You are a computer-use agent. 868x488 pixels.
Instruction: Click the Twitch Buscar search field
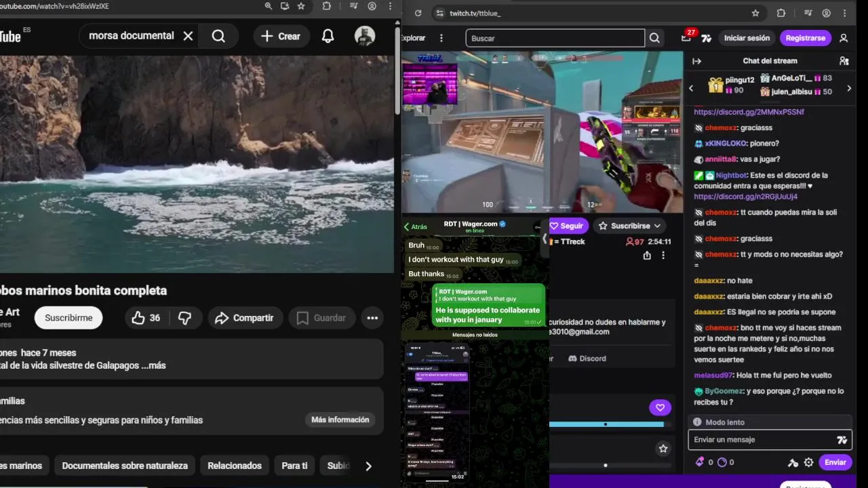[x=555, y=38]
